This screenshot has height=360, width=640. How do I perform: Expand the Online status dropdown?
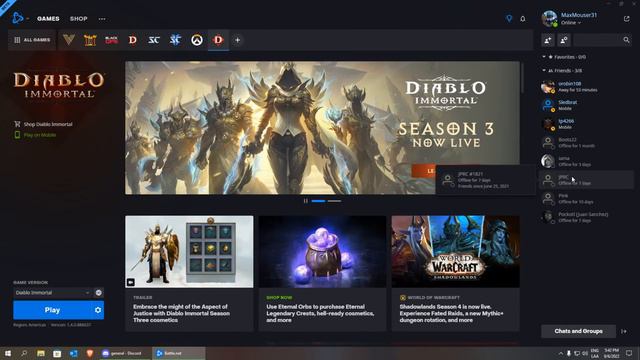click(571, 23)
